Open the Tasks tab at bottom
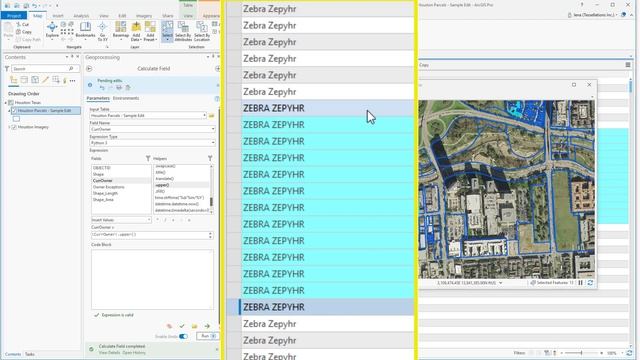 point(30,354)
